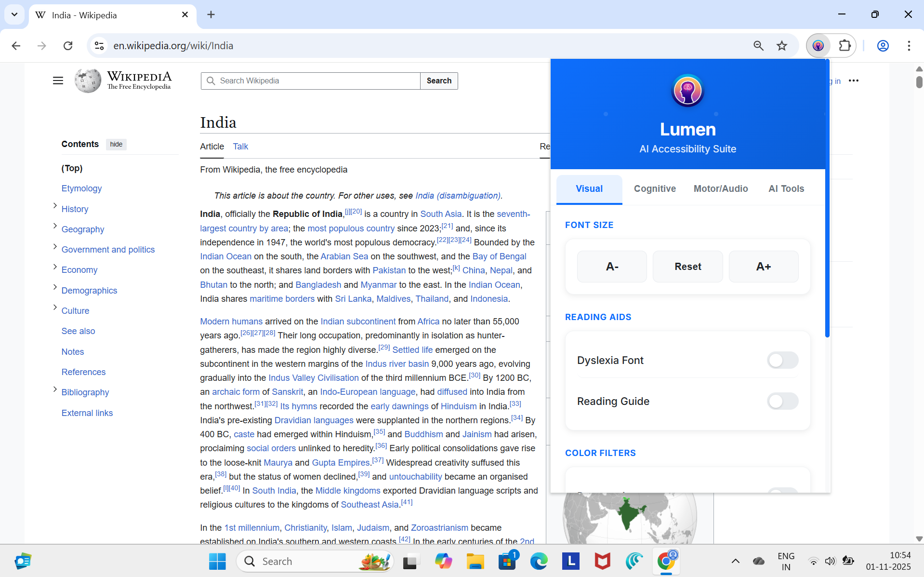This screenshot has height=577, width=924.
Task: Open Windows Start menu
Action: [x=217, y=561]
